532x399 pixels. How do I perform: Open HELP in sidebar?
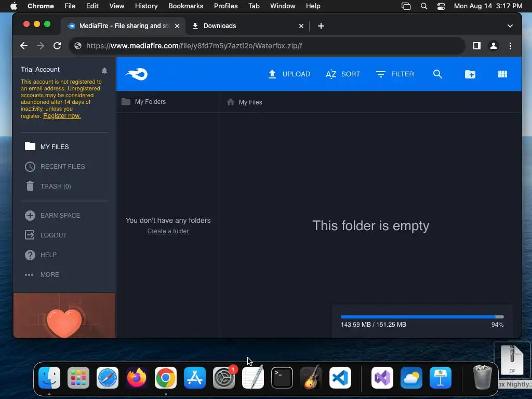pyautogui.click(x=41, y=255)
